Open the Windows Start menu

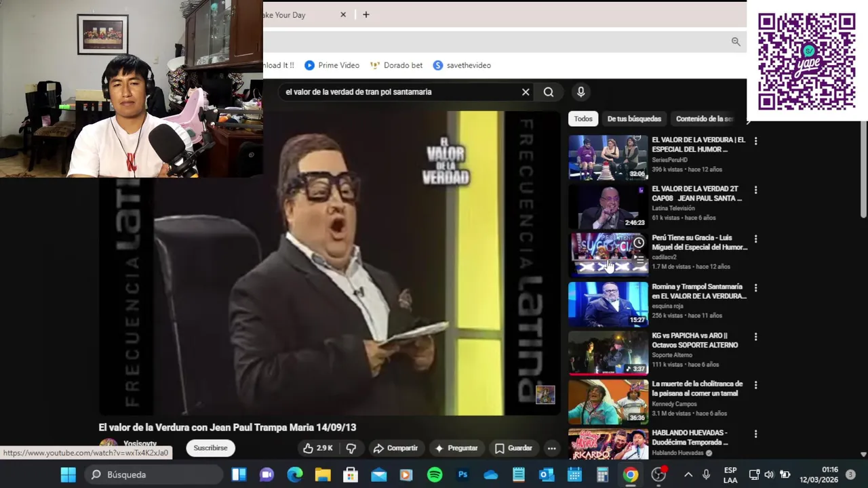[x=68, y=474]
